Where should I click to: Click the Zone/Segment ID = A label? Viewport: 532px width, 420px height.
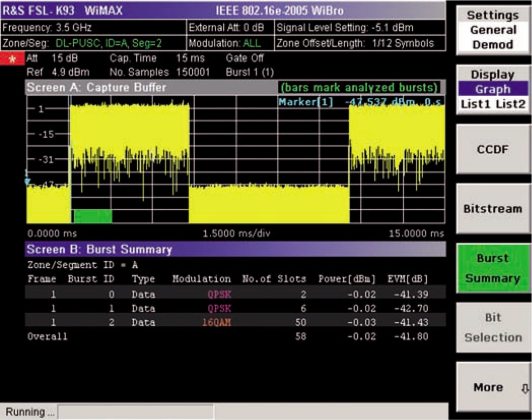coord(83,265)
